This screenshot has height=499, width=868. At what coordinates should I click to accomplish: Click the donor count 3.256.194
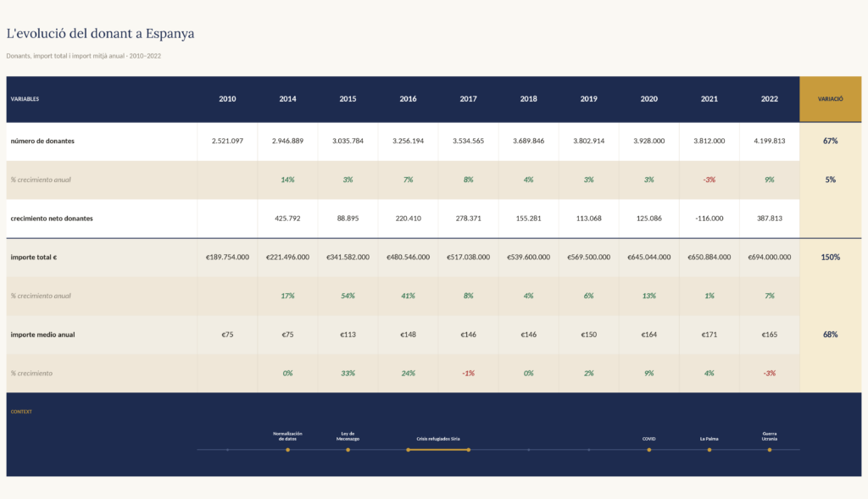408,141
